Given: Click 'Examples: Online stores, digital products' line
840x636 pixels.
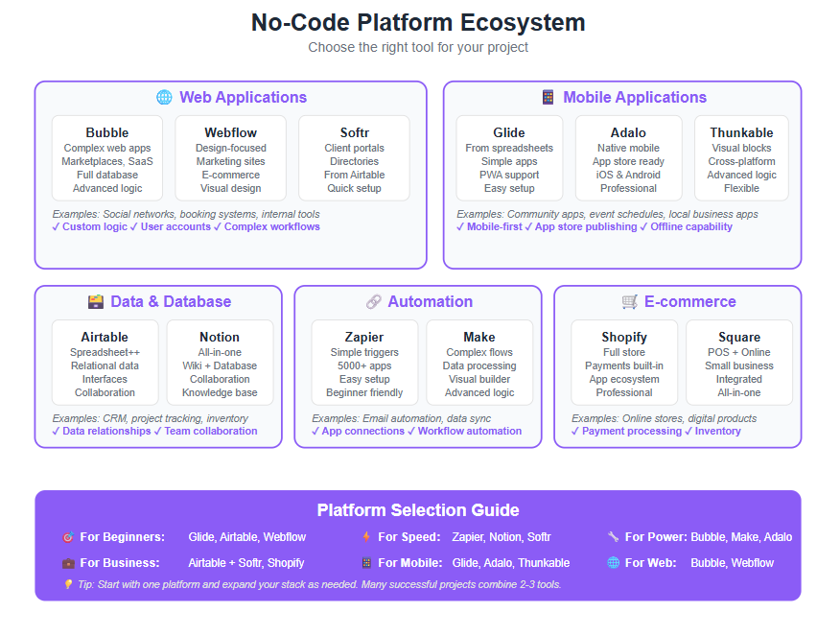Looking at the screenshot, I should coord(664,418).
